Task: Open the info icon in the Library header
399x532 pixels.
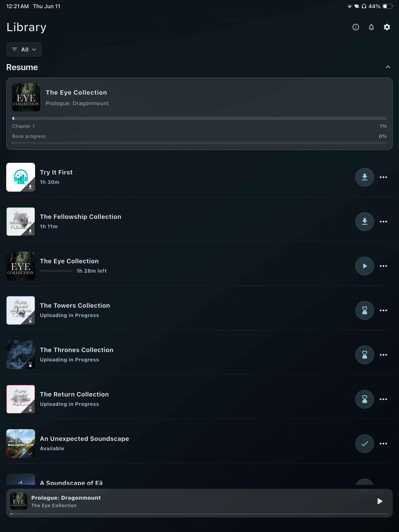Action: point(356,27)
